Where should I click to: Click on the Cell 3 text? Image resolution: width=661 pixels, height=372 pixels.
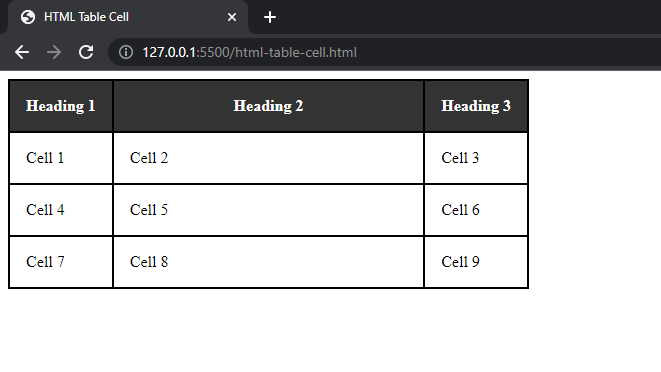[460, 158]
